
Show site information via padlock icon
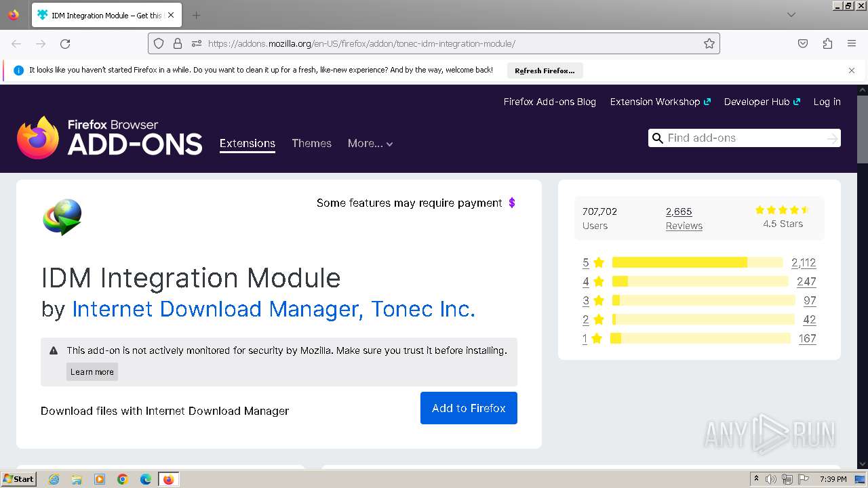[x=178, y=43]
